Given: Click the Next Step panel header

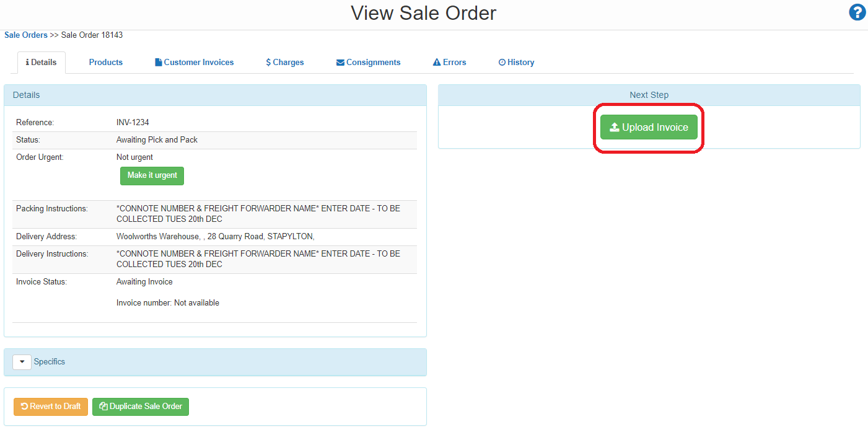Looking at the screenshot, I should [649, 95].
